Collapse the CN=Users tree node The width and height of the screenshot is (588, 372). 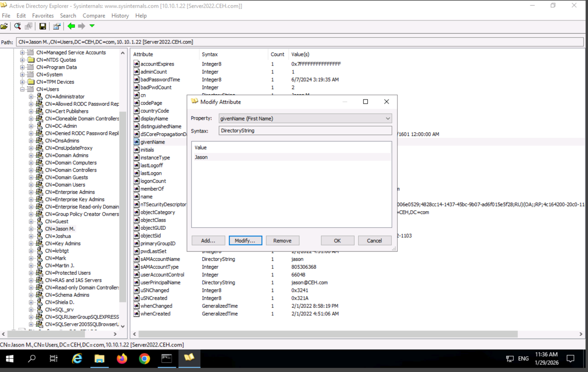22,89
